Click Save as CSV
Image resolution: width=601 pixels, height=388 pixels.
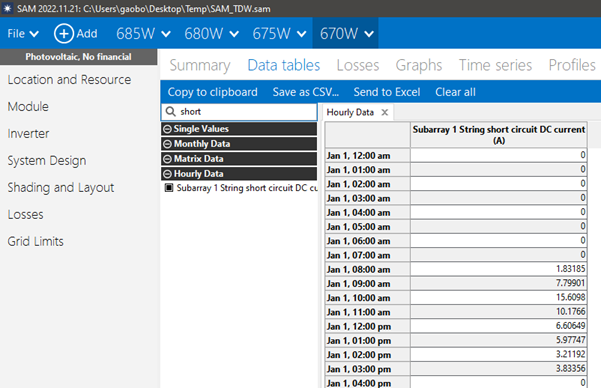[x=305, y=92]
